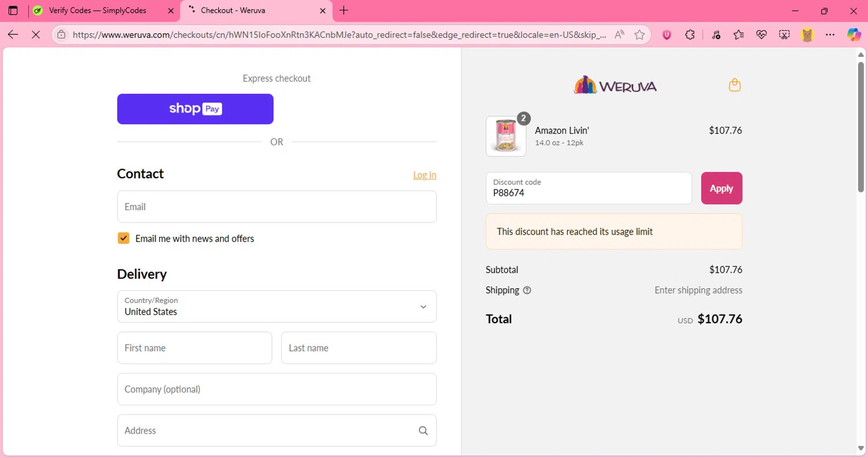Open the shopping bag cart icon
868x458 pixels.
coord(734,85)
